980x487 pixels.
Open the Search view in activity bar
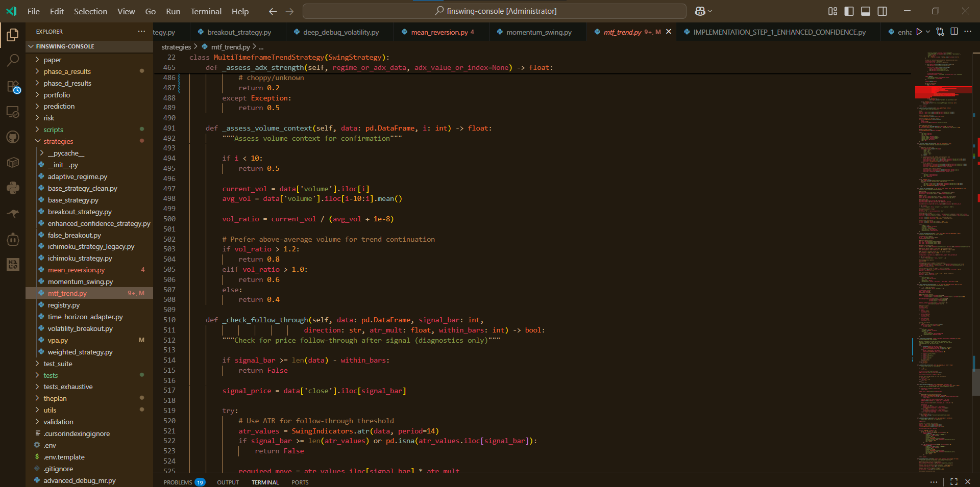coord(13,60)
